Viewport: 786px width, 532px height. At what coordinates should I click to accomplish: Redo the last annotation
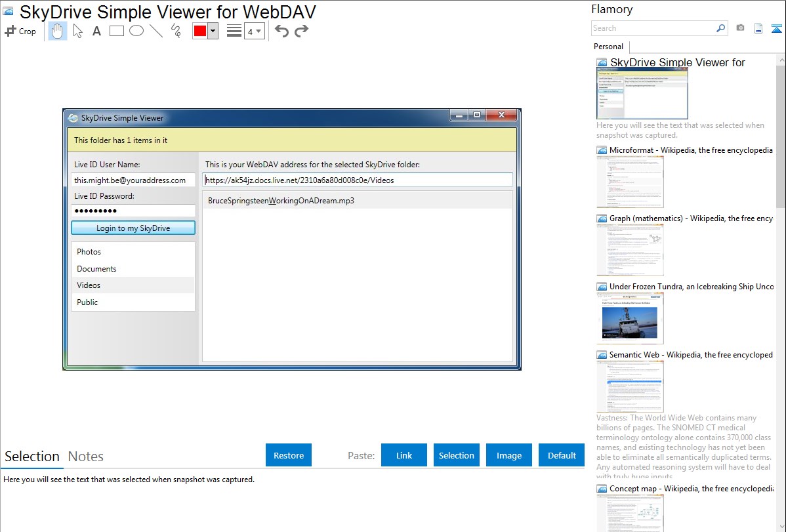click(301, 31)
